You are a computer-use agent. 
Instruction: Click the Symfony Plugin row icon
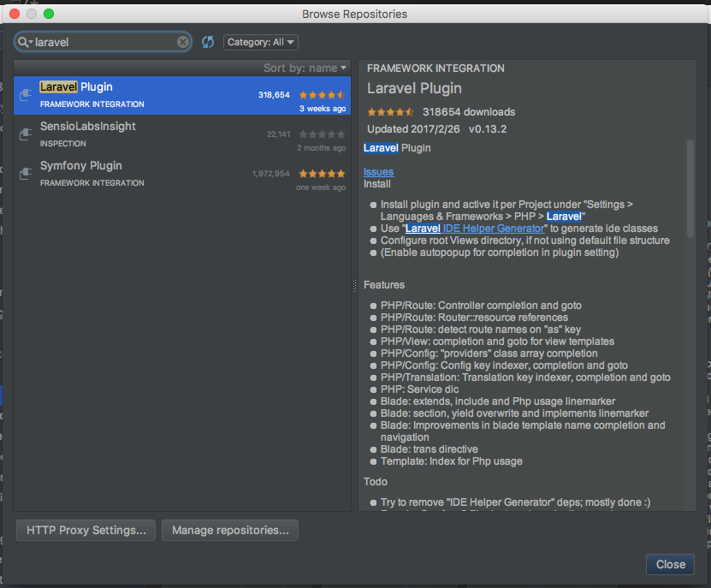[x=26, y=173]
